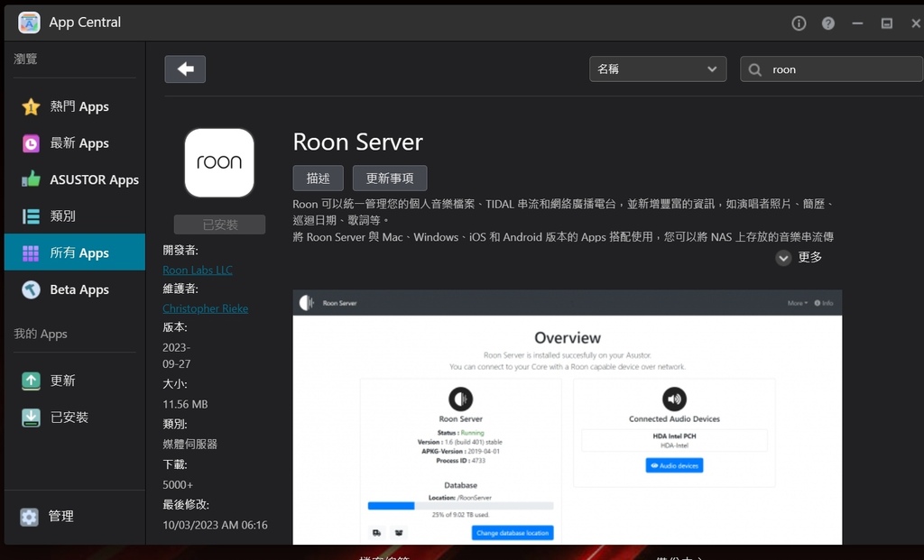Minimize the App Central window
This screenshot has height=560, width=924.
[857, 23]
